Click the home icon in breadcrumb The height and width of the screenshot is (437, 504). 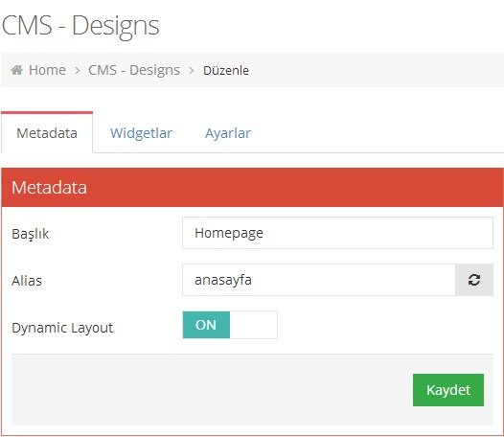(16, 70)
